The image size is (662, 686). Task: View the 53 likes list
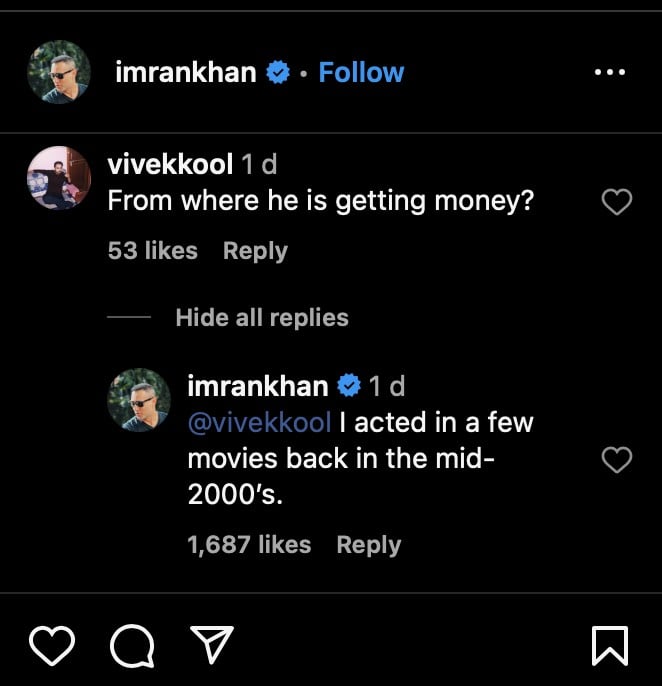(x=153, y=251)
